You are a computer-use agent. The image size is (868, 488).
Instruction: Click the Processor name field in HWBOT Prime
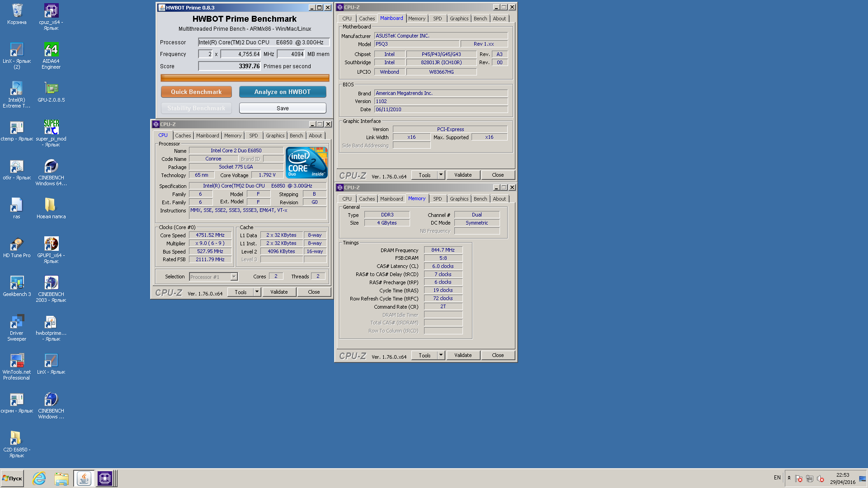click(264, 42)
